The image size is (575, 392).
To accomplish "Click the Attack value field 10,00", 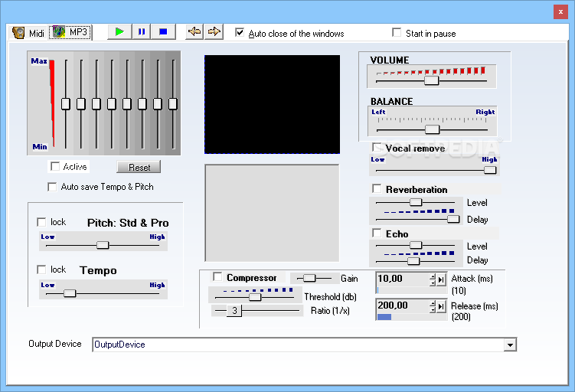I will [x=403, y=279].
